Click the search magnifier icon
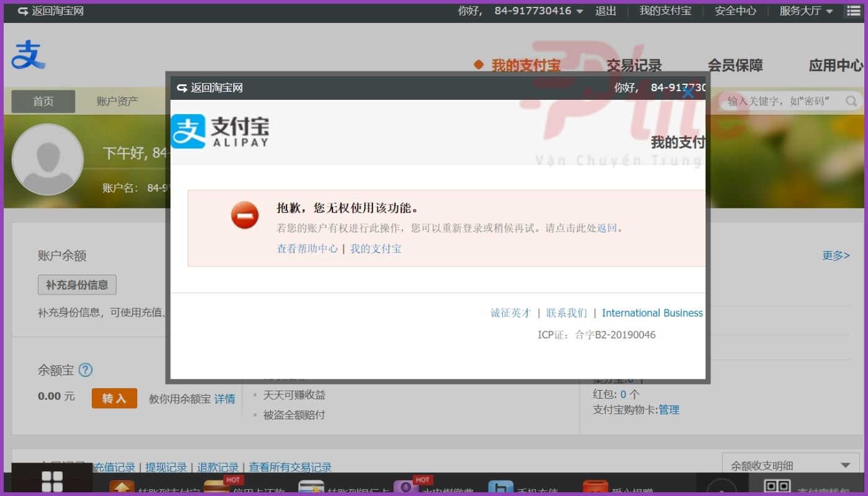 pyautogui.click(x=852, y=101)
